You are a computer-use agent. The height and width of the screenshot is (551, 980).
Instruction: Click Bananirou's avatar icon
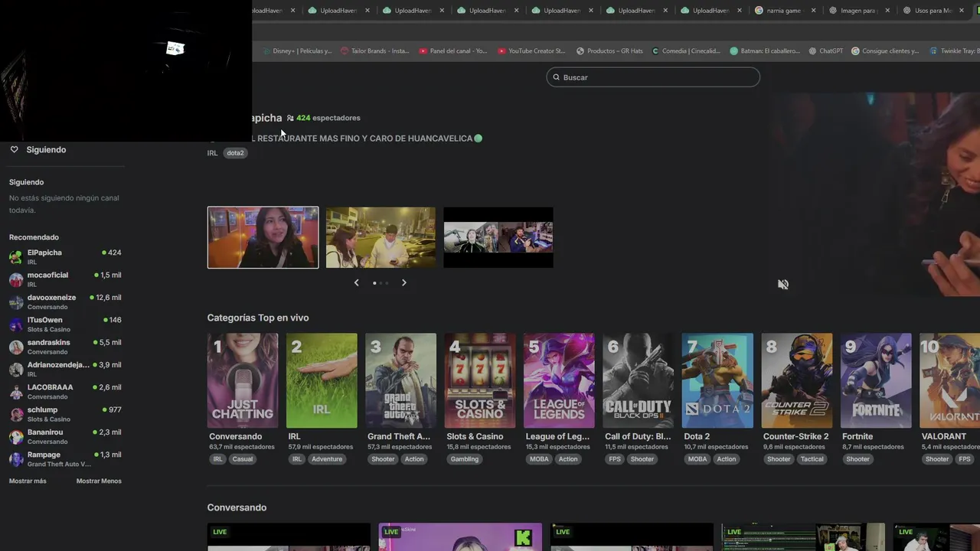click(16, 436)
